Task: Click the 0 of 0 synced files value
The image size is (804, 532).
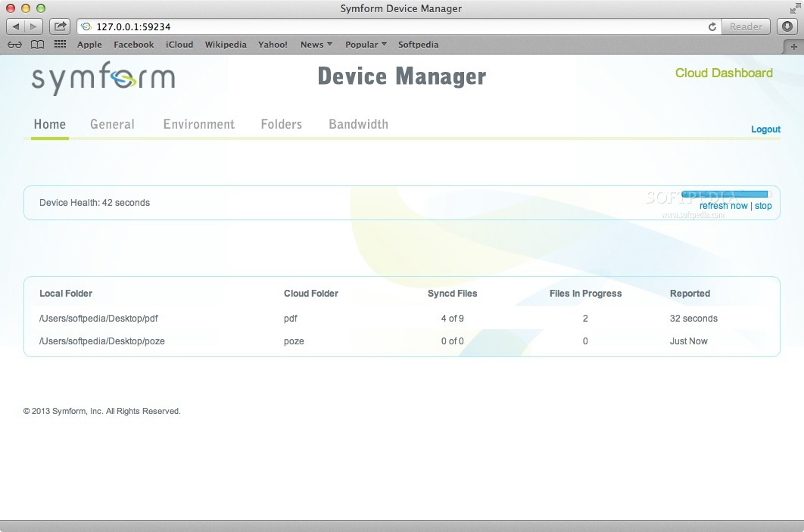Action: (452, 341)
